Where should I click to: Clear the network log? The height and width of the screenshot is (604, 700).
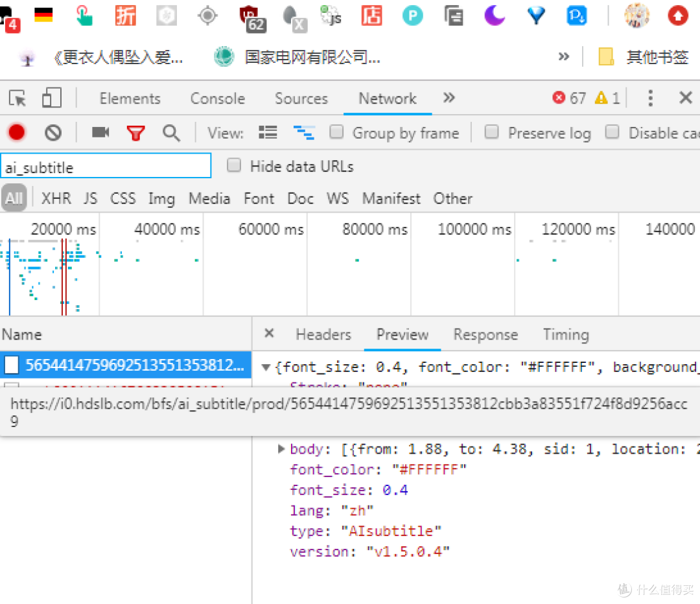point(53,133)
